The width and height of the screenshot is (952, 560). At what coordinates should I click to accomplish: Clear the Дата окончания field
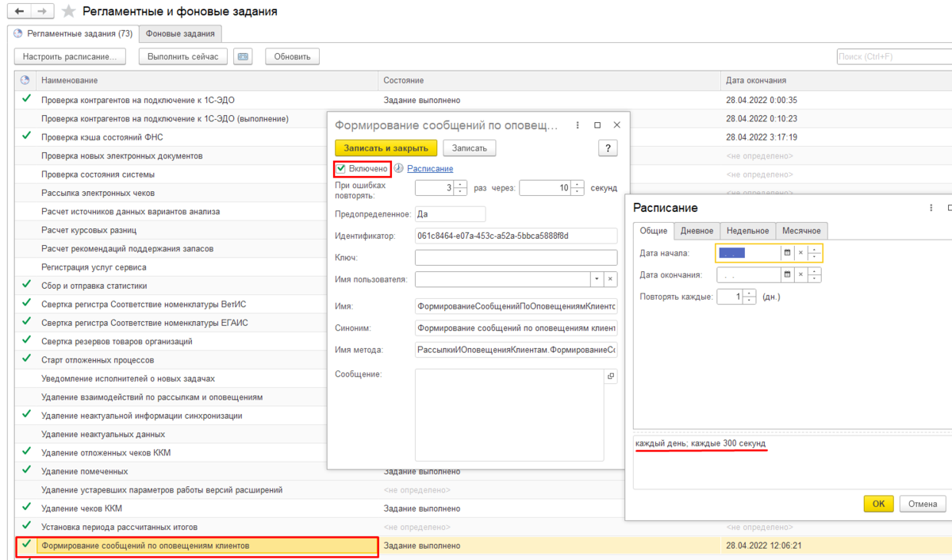801,274
